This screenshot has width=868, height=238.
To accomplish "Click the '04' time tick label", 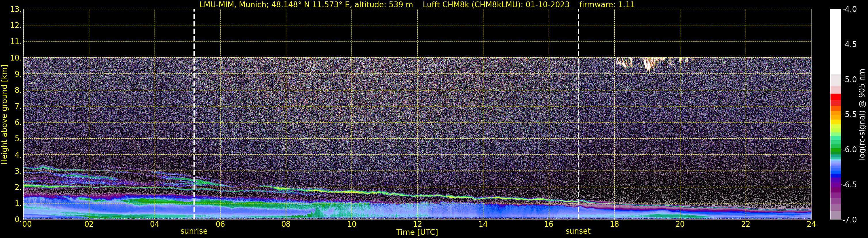I will point(154,224).
